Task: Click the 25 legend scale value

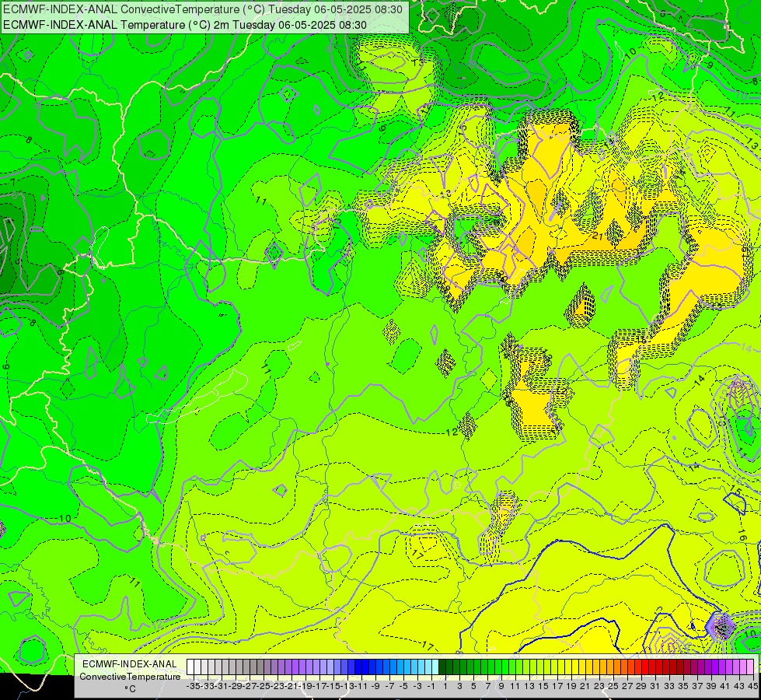Action: coord(613,686)
